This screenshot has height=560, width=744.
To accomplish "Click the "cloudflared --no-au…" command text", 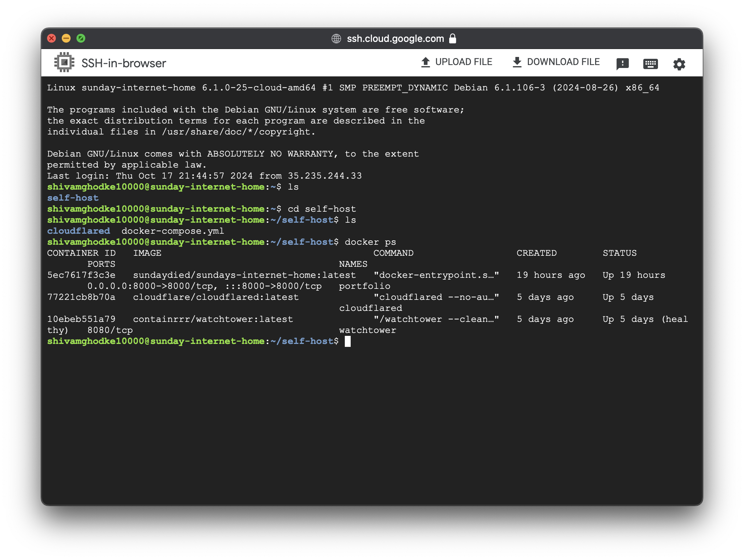I will [x=436, y=297].
